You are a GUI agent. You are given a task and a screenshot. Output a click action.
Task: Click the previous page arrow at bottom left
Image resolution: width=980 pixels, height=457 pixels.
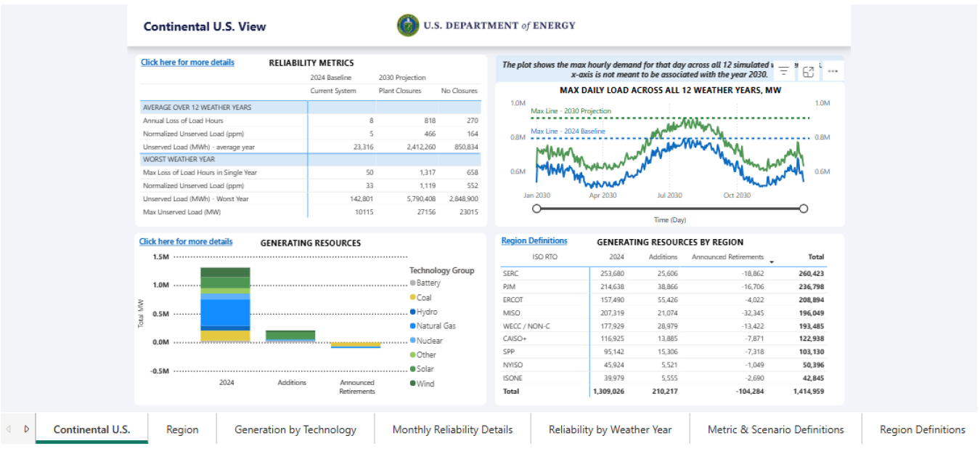coord(9,429)
